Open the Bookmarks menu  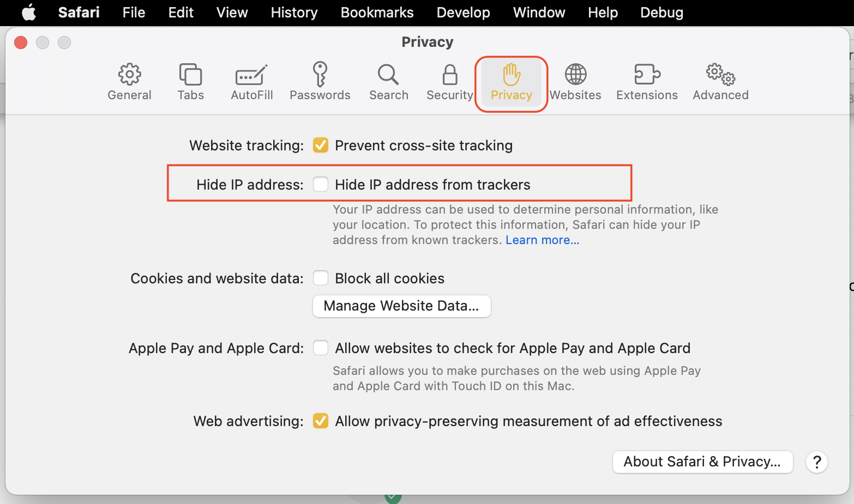pyautogui.click(x=377, y=12)
